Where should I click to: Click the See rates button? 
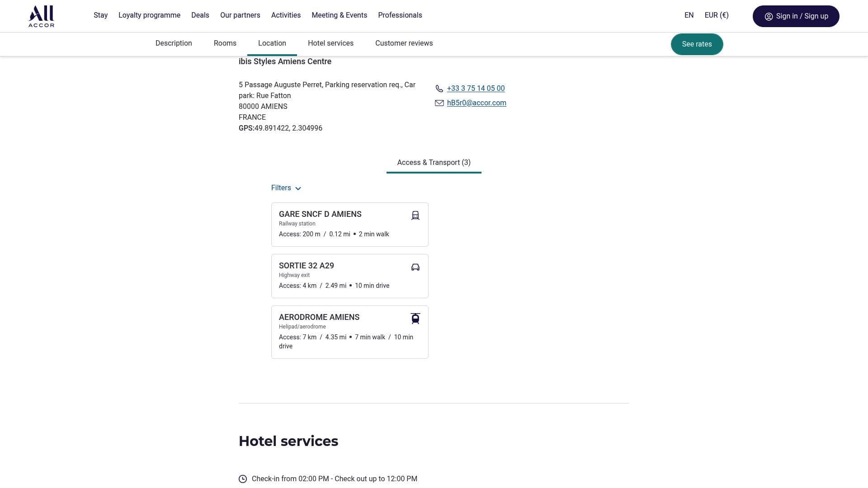697,44
